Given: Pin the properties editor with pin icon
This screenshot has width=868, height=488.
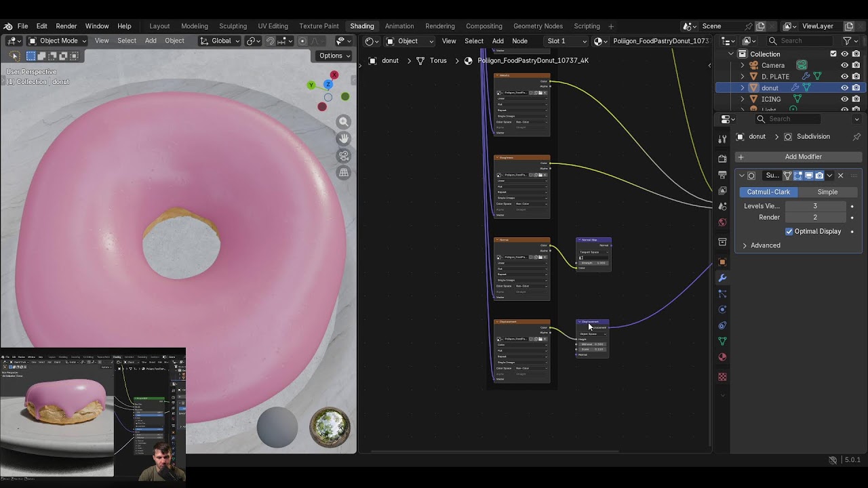Looking at the screenshot, I should pyautogui.click(x=856, y=136).
